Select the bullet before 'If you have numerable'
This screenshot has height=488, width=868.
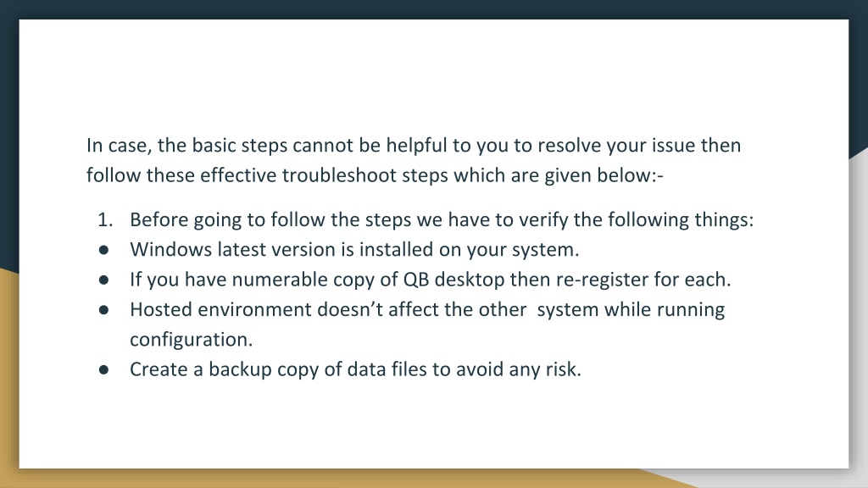click(x=103, y=280)
